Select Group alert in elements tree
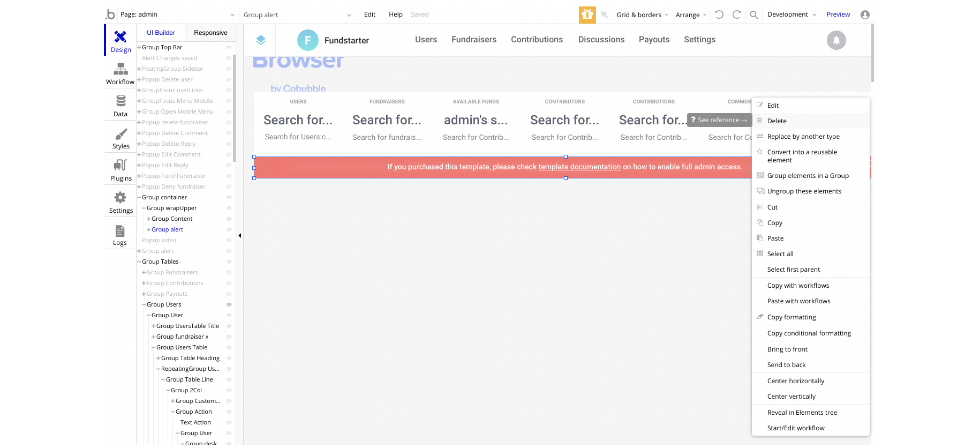This screenshot has width=980, height=448. (x=167, y=230)
